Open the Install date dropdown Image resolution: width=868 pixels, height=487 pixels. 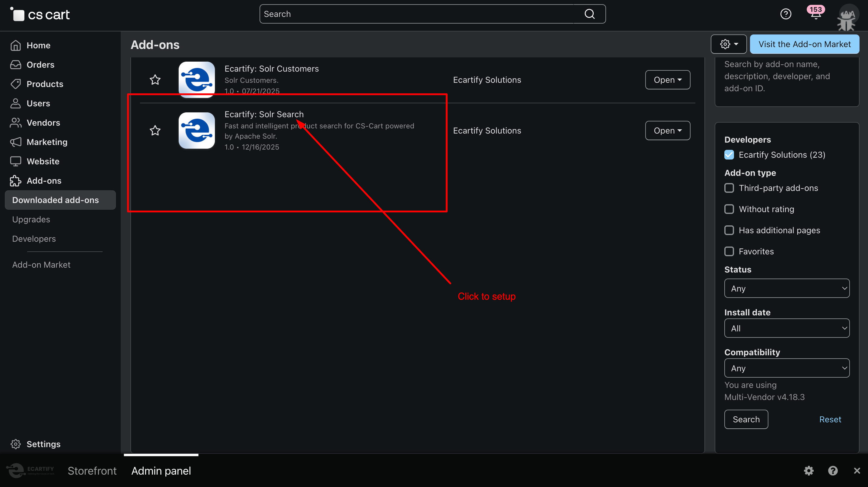coord(787,328)
